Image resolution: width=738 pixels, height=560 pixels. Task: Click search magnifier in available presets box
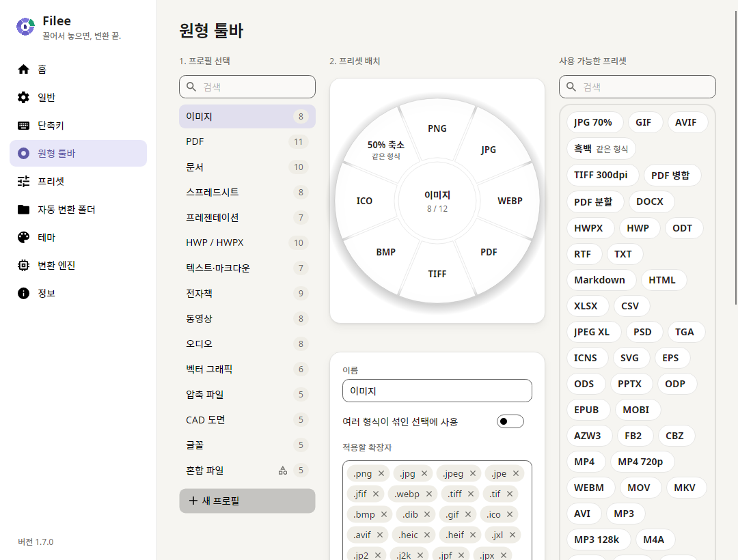tap(571, 87)
